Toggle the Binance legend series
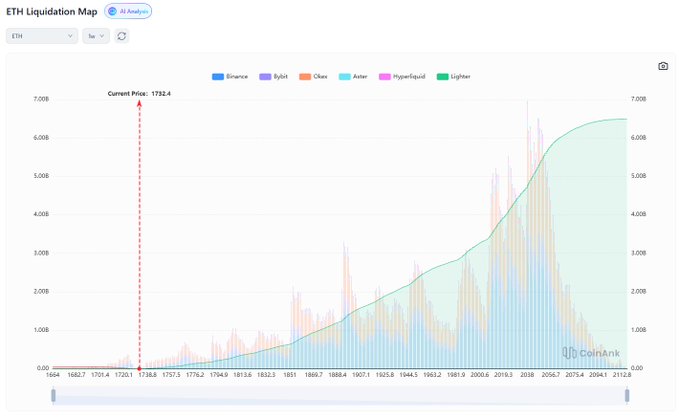Screen dimensions: 679x419 pyautogui.click(x=230, y=77)
